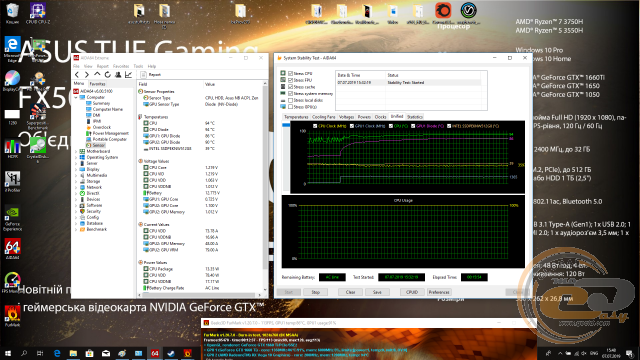Screen dimensions: 640x360
Task: Refresh the AIDA64 sensor page
Action: pyautogui.click(x=107, y=75)
